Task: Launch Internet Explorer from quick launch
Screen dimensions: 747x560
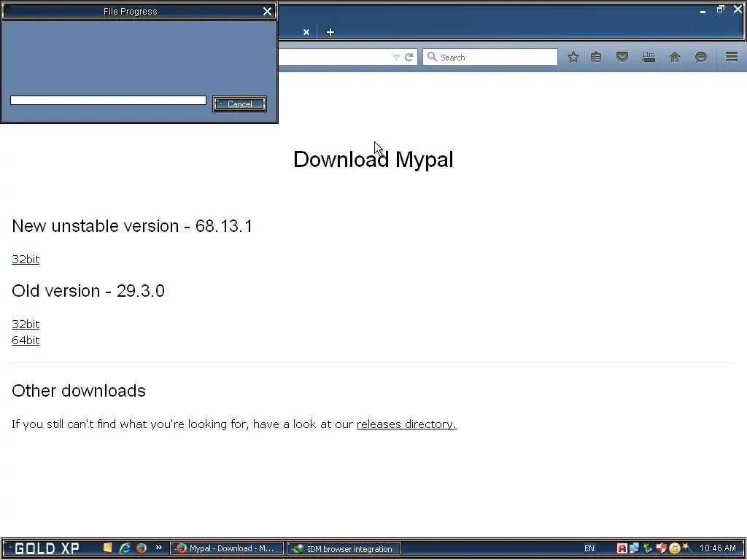Action: [x=125, y=548]
